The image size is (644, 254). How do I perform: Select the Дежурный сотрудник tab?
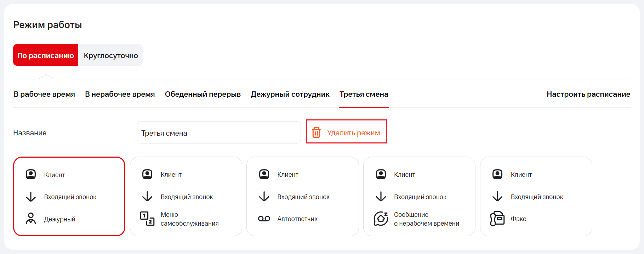(290, 94)
